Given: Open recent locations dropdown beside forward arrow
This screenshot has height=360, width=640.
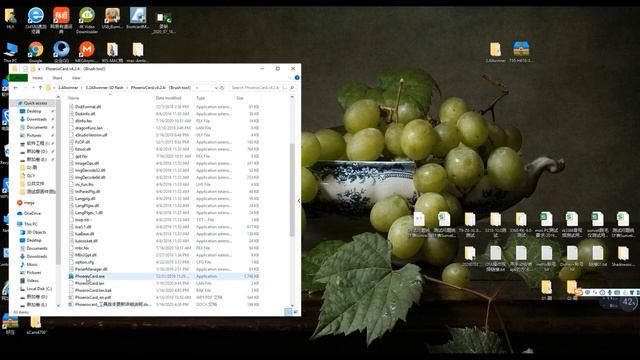Looking at the screenshot, I should 33,88.
